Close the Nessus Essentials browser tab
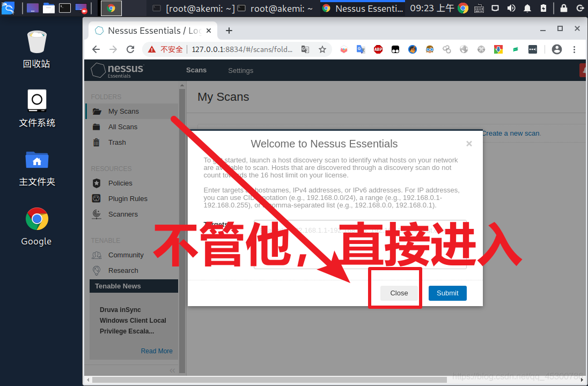The height and width of the screenshot is (386, 588). [209, 31]
